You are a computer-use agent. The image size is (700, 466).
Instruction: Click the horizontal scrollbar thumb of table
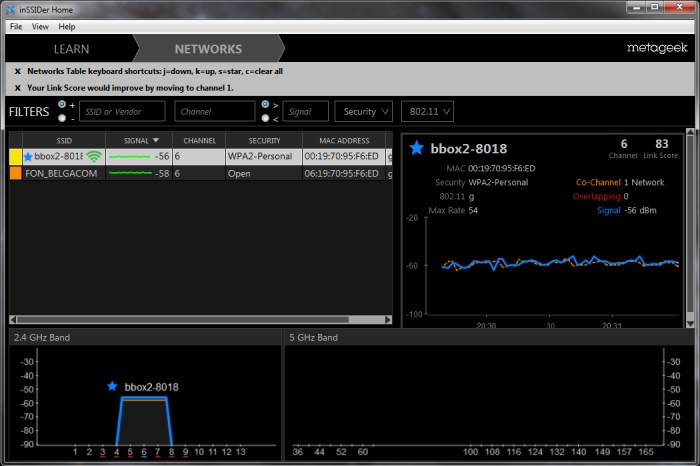(x=183, y=320)
